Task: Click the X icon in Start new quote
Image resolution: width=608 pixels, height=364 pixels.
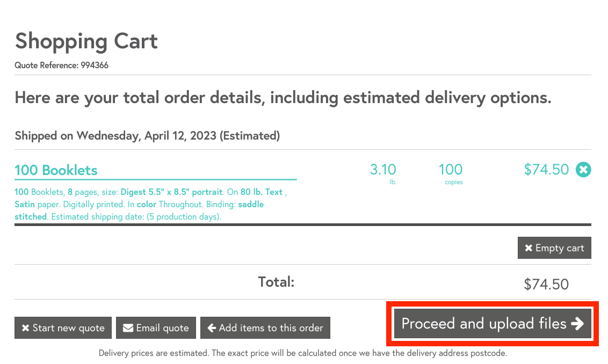Action: click(x=25, y=328)
